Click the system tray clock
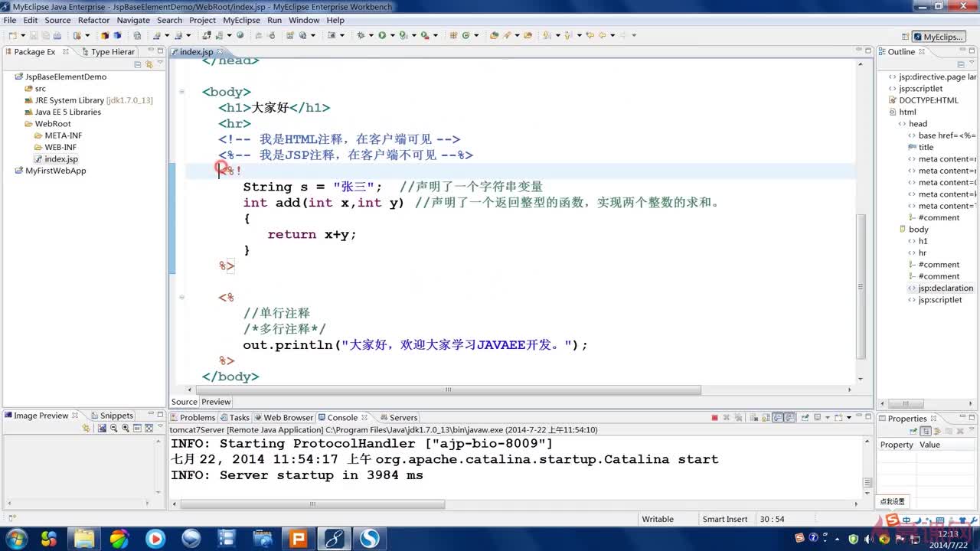Image resolution: width=980 pixels, height=551 pixels. [x=948, y=538]
